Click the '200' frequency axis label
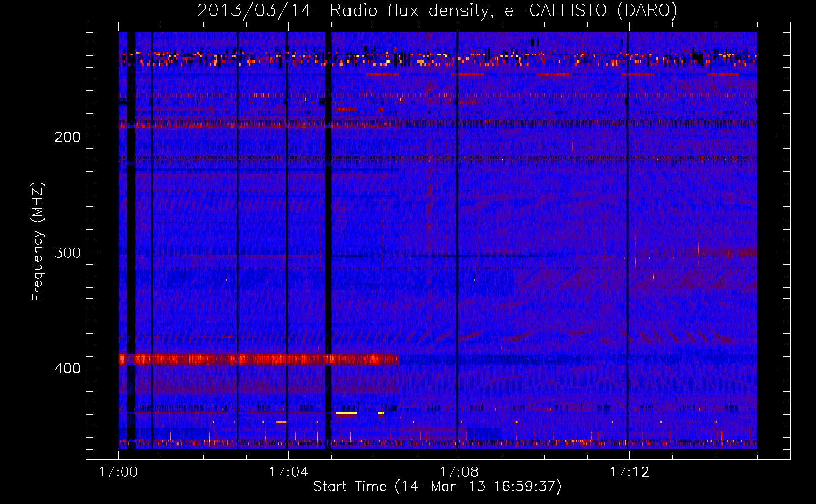Screen dimensions: 816x504 tap(68, 137)
